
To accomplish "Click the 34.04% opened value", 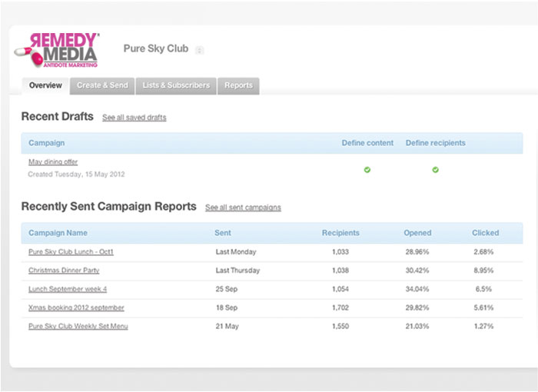I will [x=417, y=289].
